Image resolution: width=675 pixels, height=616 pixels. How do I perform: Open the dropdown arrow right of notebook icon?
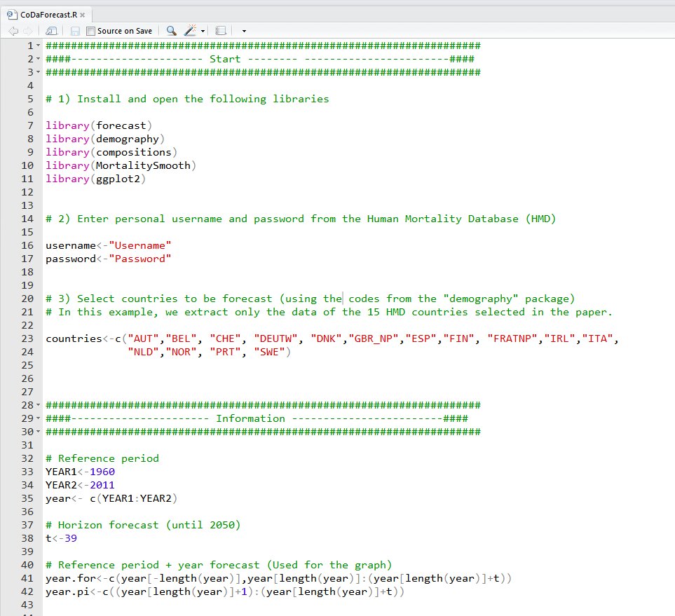point(244,32)
